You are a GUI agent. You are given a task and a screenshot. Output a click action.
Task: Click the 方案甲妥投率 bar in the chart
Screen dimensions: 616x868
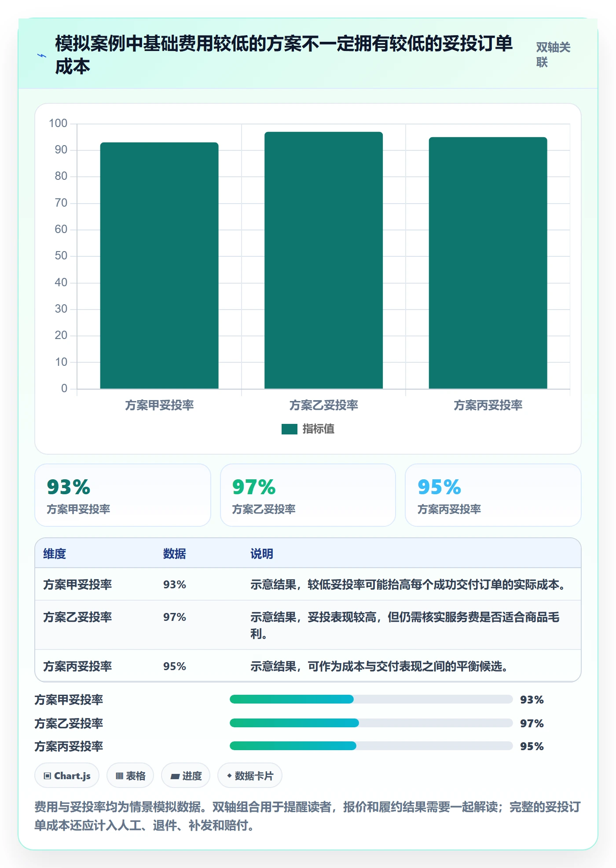pos(159,266)
